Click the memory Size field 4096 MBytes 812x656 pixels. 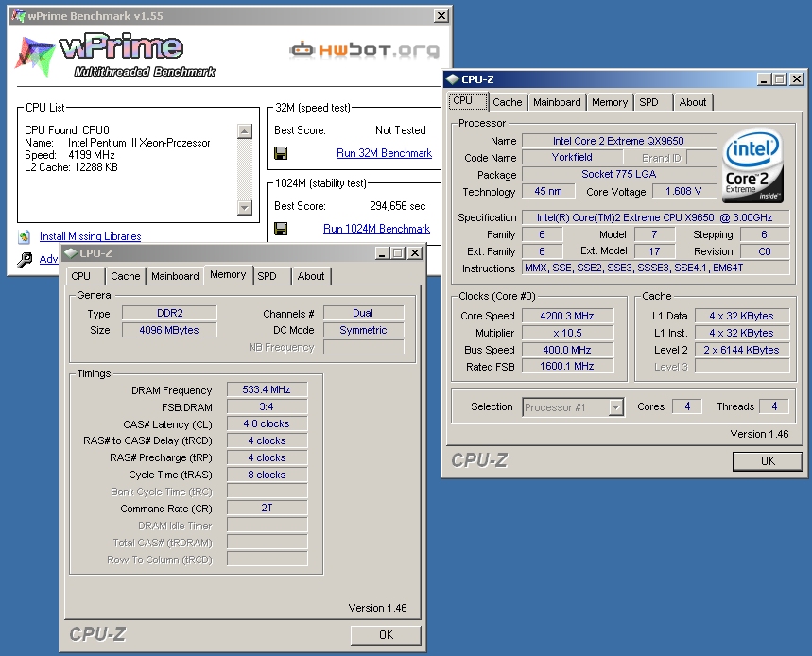click(169, 330)
